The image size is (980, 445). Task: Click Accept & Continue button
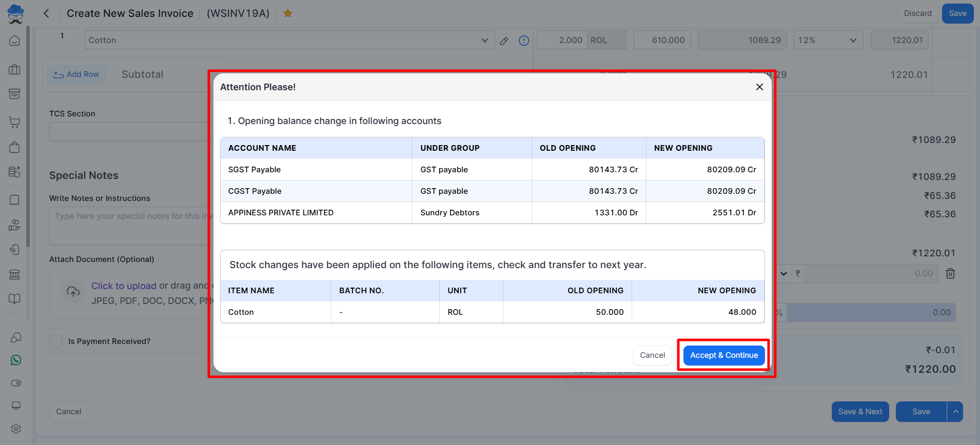coord(723,355)
